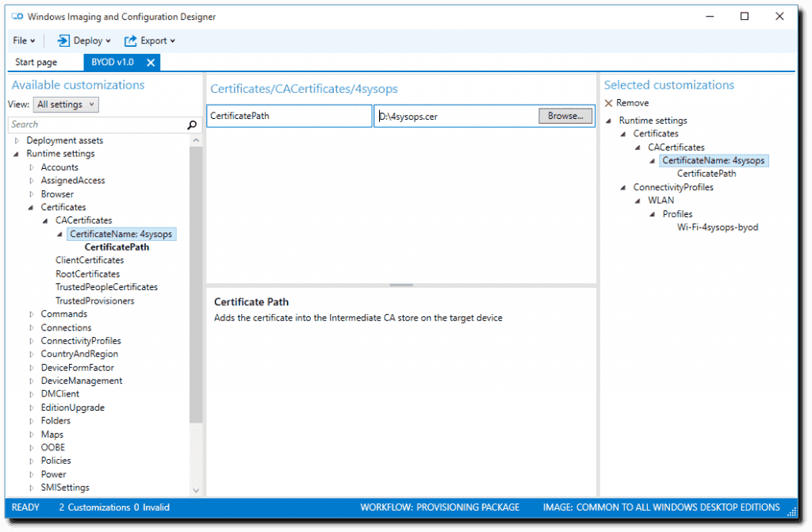Expand the CountryAndRegion node
812x532 pixels.
(x=32, y=354)
